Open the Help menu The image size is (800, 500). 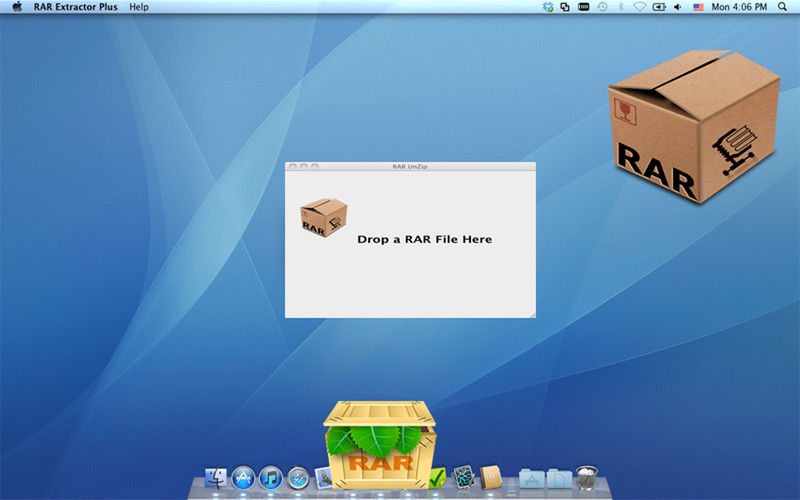[x=139, y=7]
